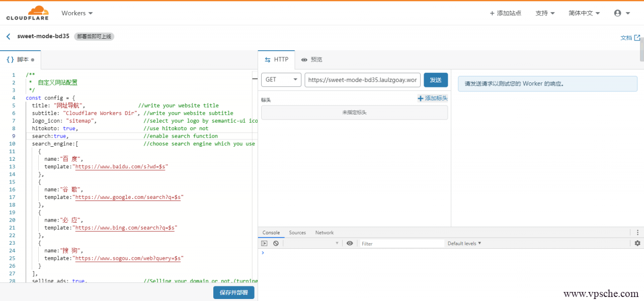Open the 简体中文 language dropdown
Image resolution: width=644 pixels, height=301 pixels.
(584, 13)
